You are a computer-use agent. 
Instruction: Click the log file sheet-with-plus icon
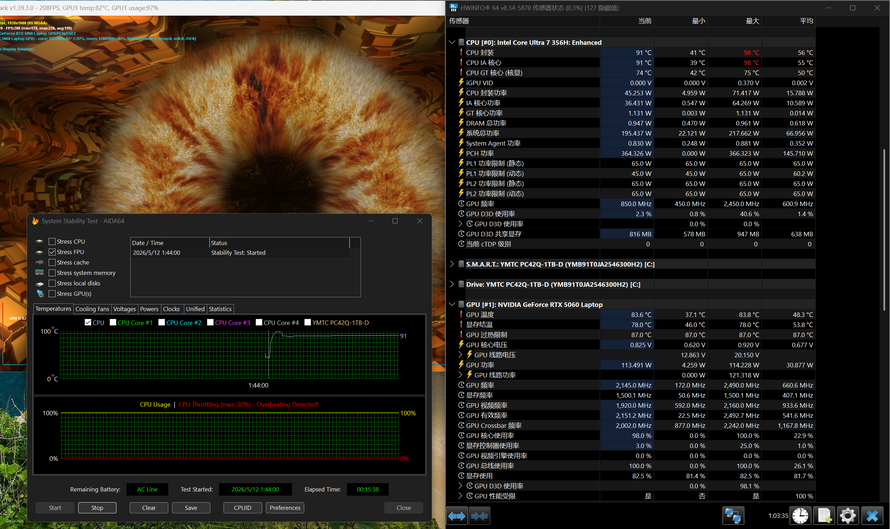point(824,516)
